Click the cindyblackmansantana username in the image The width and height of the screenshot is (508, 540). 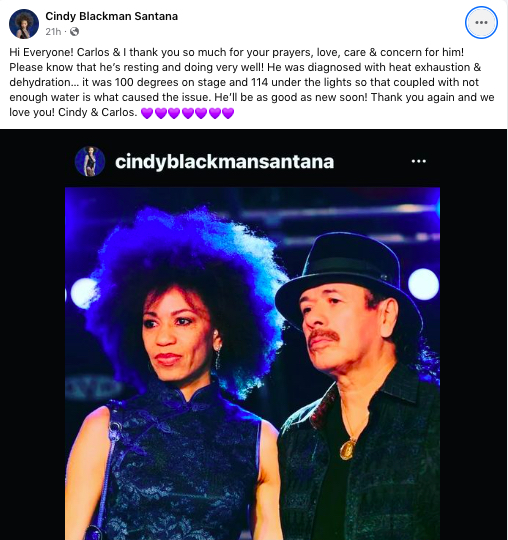tap(225, 162)
